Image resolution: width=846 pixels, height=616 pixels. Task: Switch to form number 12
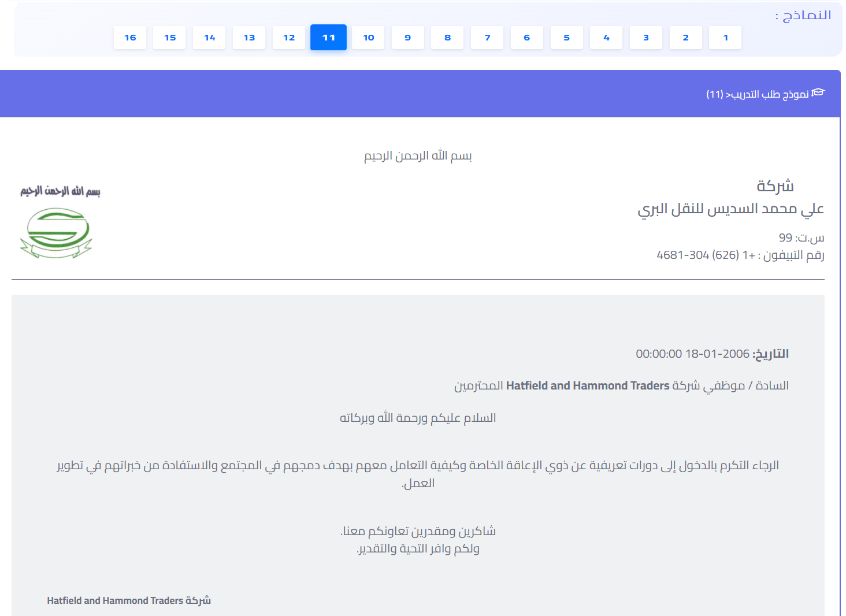[289, 38]
